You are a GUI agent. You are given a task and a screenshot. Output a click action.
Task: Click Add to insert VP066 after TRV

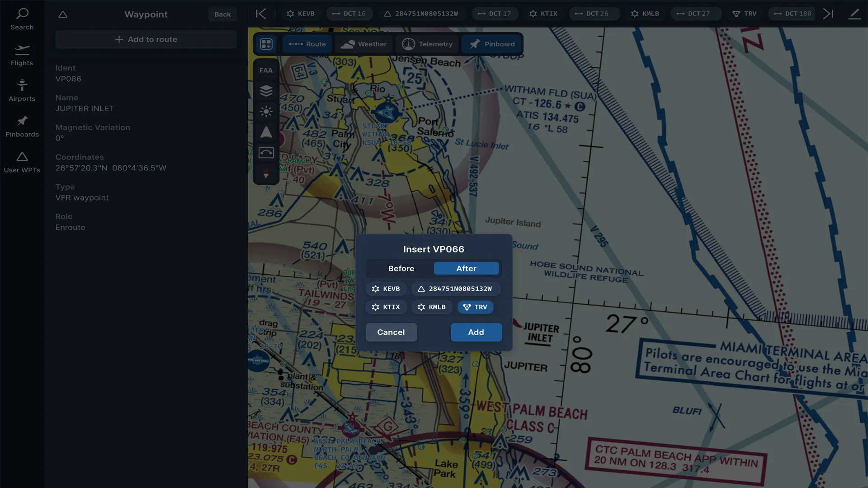click(x=476, y=332)
